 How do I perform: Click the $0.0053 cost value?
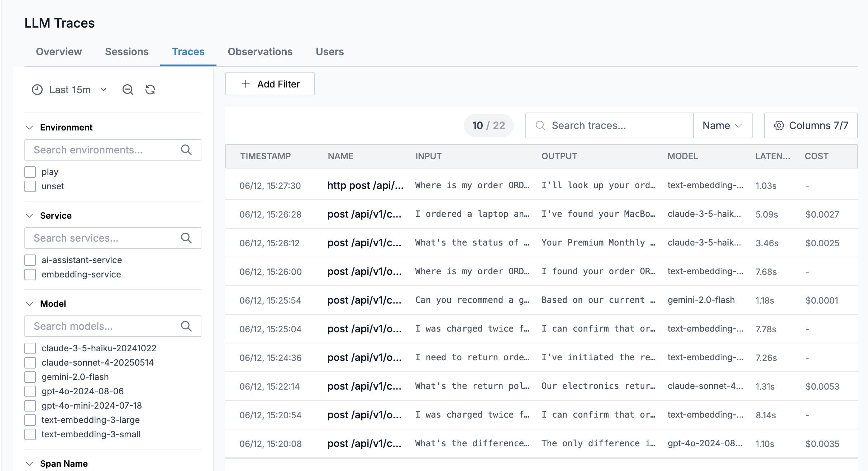(x=822, y=386)
